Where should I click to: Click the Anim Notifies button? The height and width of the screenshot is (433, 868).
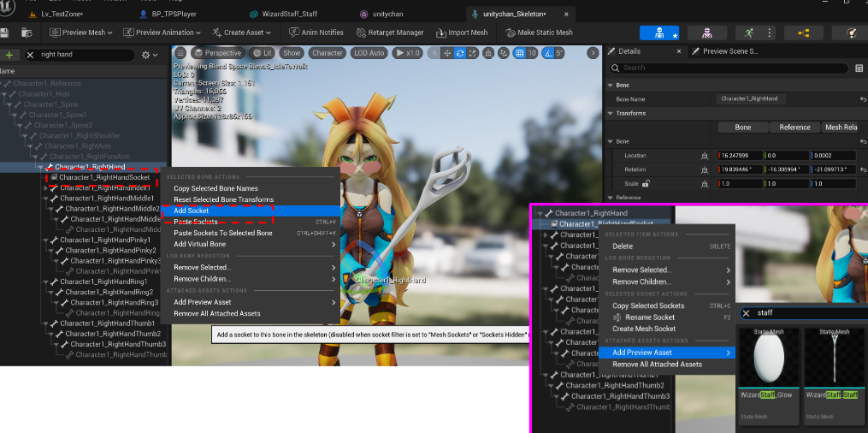tap(316, 33)
